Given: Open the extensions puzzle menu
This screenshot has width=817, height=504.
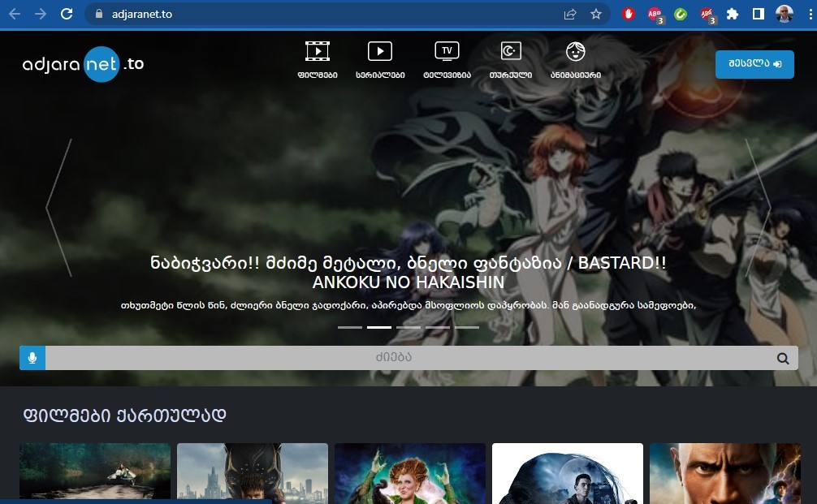Looking at the screenshot, I should tap(733, 14).
